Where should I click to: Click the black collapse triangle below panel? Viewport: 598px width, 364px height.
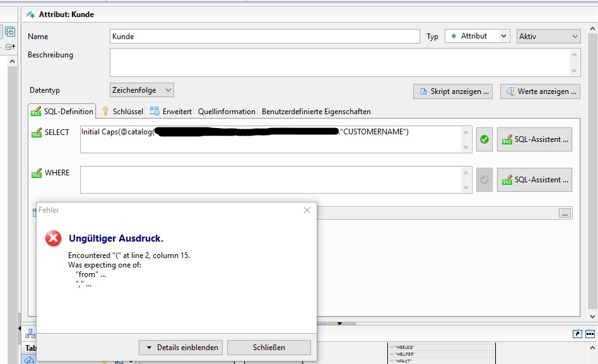pos(339,324)
